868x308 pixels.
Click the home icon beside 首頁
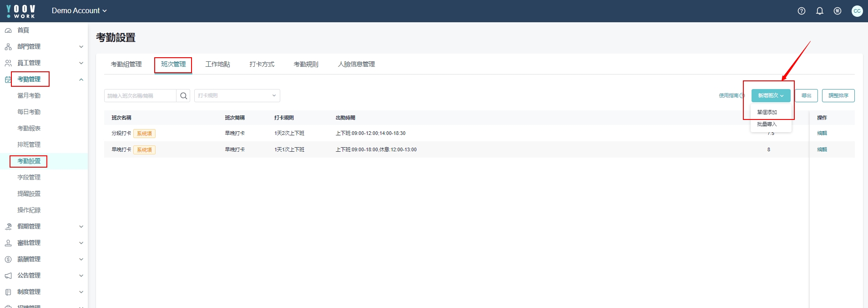8,30
